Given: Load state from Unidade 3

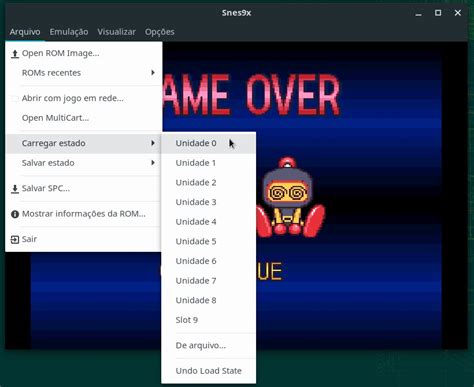Looking at the screenshot, I should tap(209, 202).
